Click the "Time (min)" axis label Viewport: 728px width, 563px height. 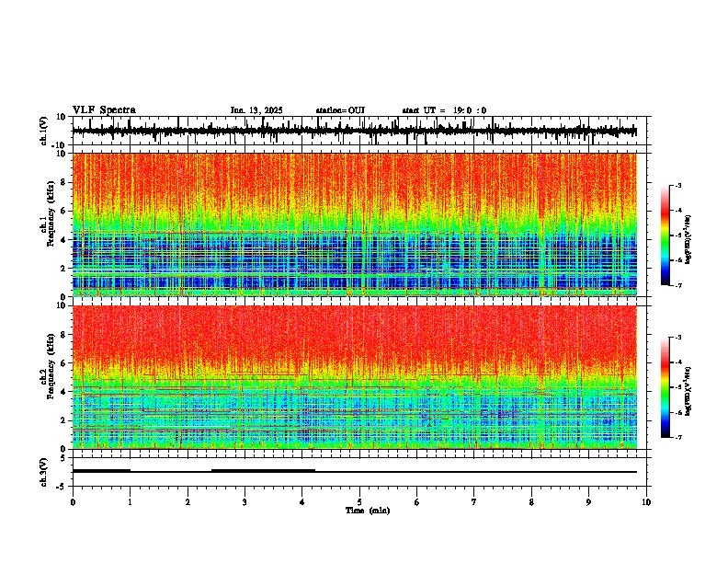point(368,511)
